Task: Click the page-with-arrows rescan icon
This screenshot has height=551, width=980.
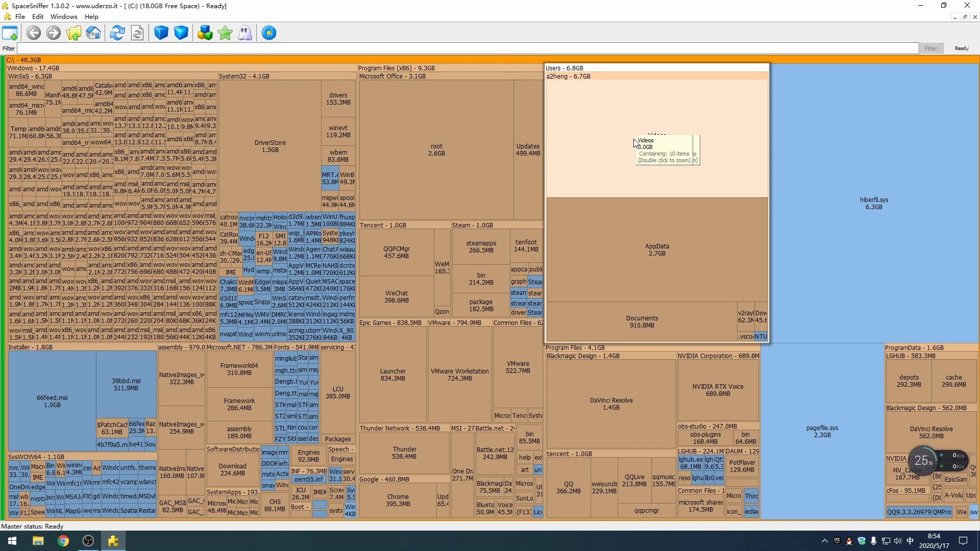Action: pyautogui.click(x=137, y=34)
